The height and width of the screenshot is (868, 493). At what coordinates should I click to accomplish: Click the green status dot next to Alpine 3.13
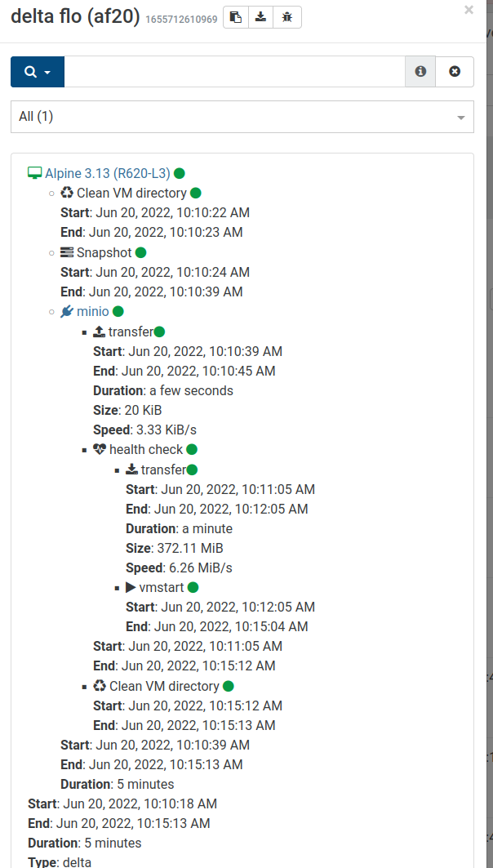click(180, 173)
